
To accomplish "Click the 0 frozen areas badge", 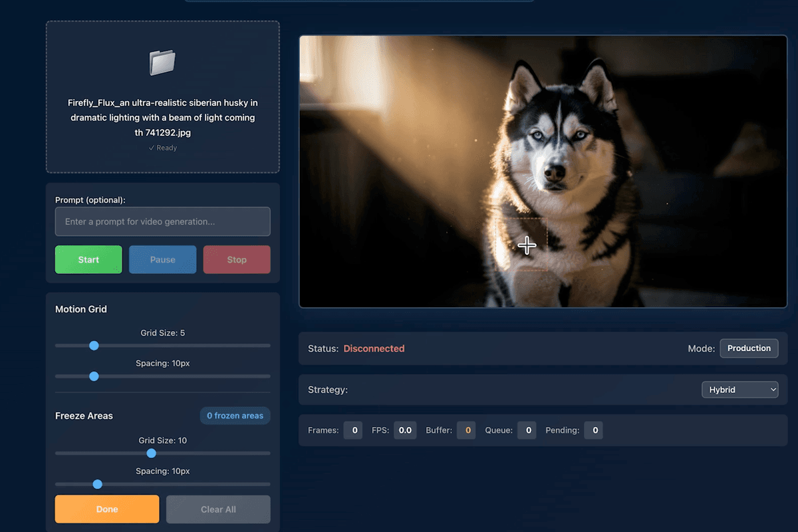I will click(235, 416).
